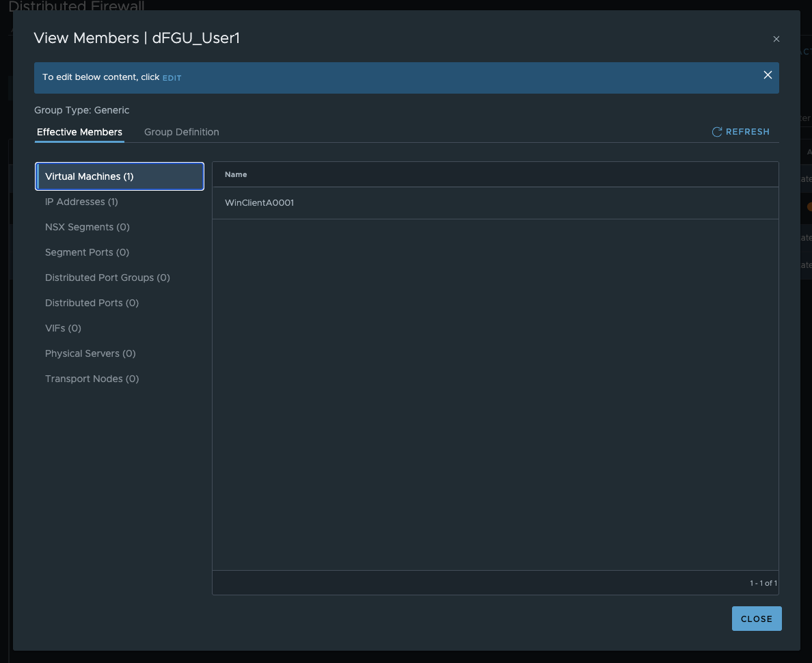This screenshot has height=663, width=812.
Task: Select Virtual Machines (1) category
Action: click(120, 176)
